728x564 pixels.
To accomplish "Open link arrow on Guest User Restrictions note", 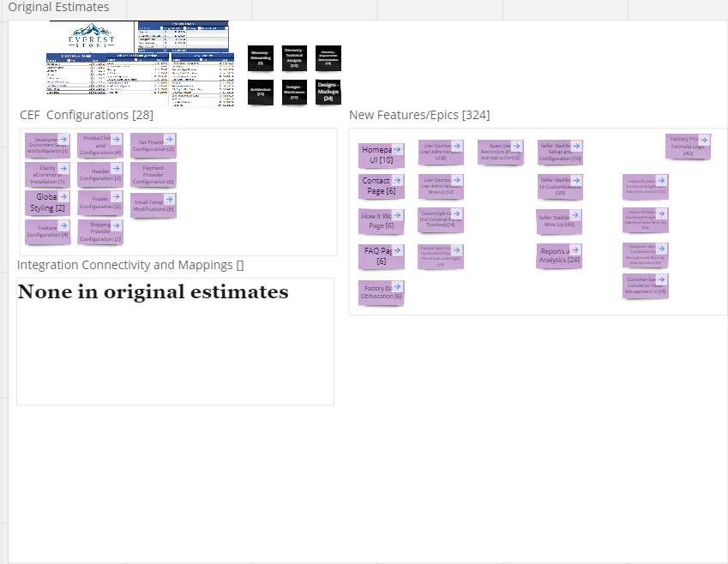I will pyautogui.click(x=517, y=146).
